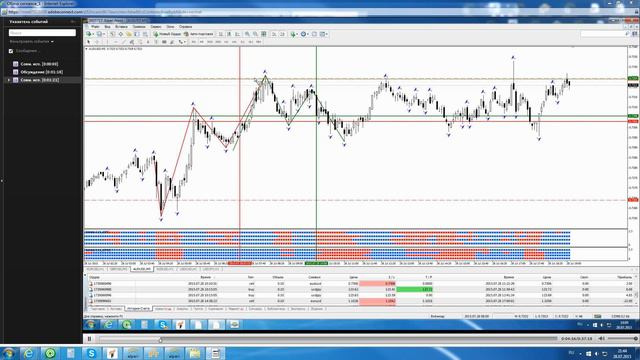Select the text label tool
Screen dimensions: 640x360
point(156,42)
